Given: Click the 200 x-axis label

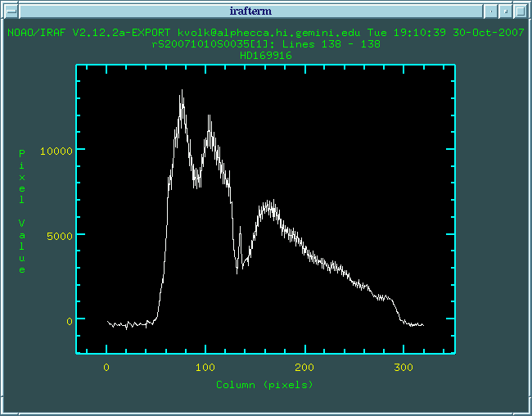Looking at the screenshot, I should point(304,368).
